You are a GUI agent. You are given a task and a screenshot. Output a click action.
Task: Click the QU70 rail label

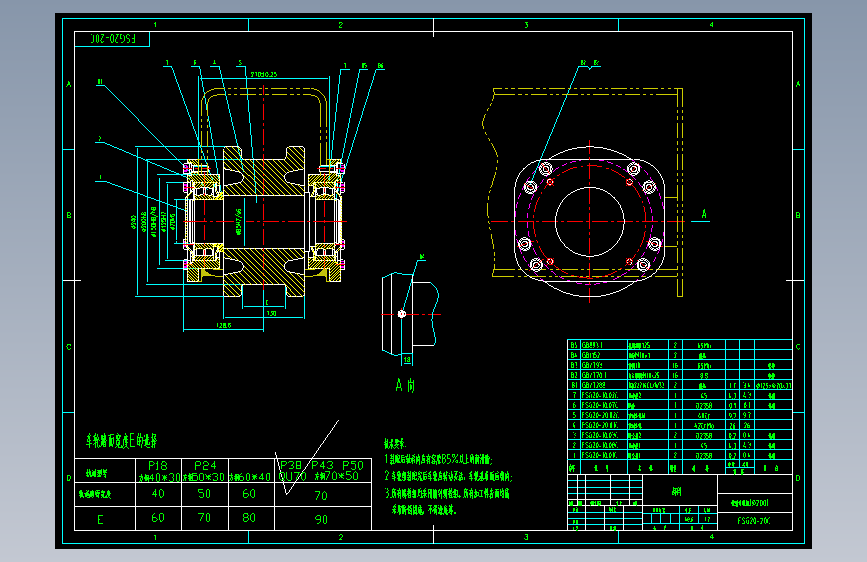(292, 476)
